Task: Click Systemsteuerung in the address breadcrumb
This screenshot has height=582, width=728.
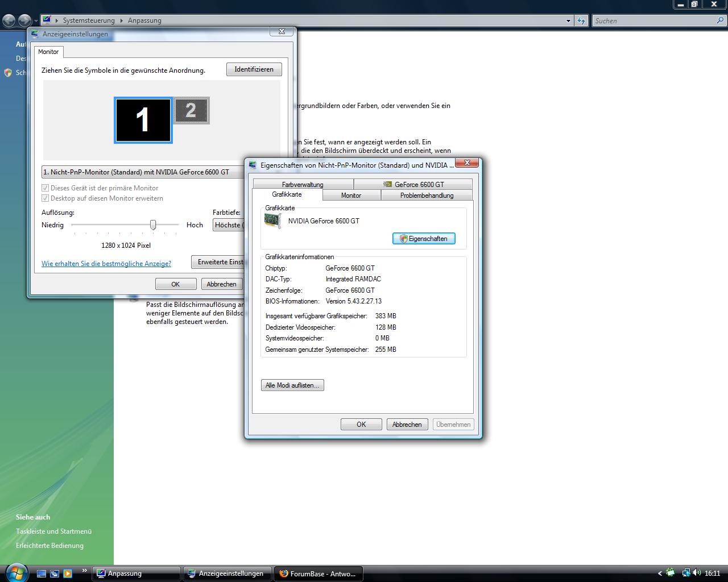Action: 89,20
